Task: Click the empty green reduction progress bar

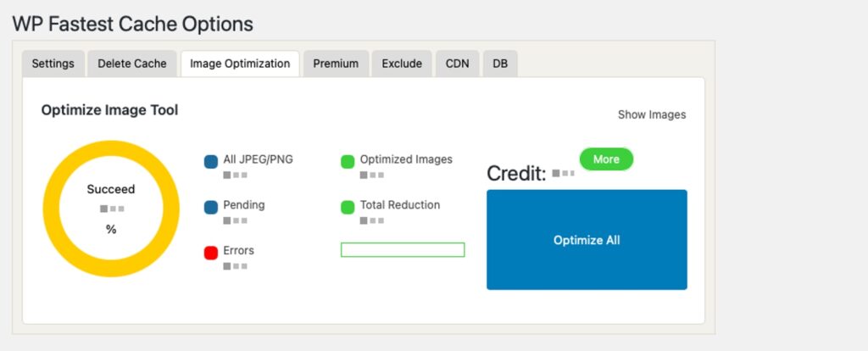Action: point(403,249)
